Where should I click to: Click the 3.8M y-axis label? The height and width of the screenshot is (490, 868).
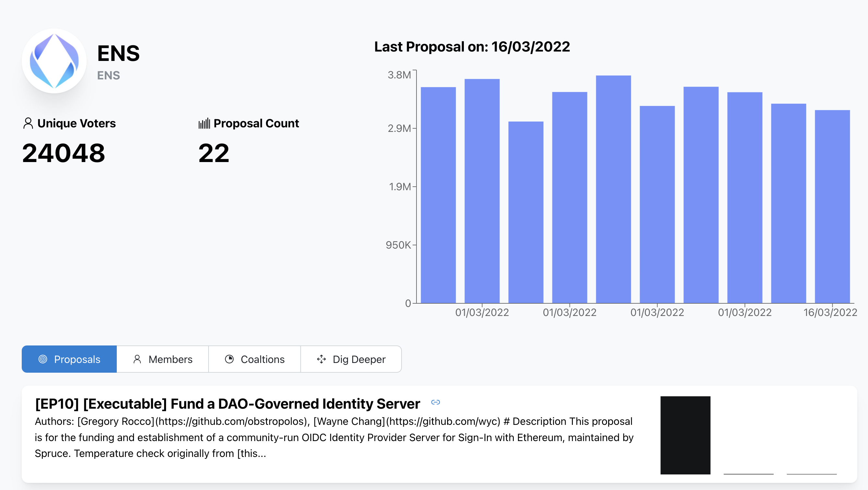coord(399,75)
